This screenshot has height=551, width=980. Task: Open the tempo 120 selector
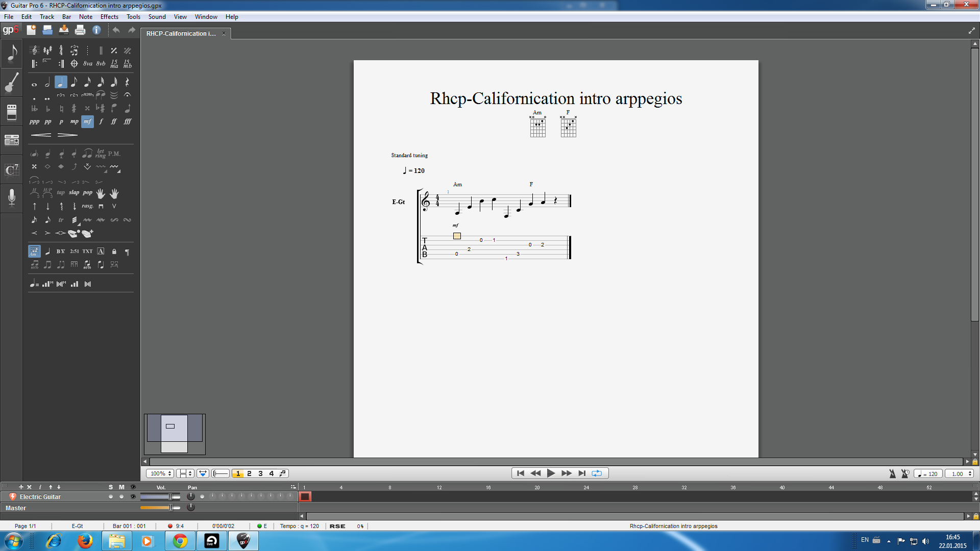[x=928, y=474]
